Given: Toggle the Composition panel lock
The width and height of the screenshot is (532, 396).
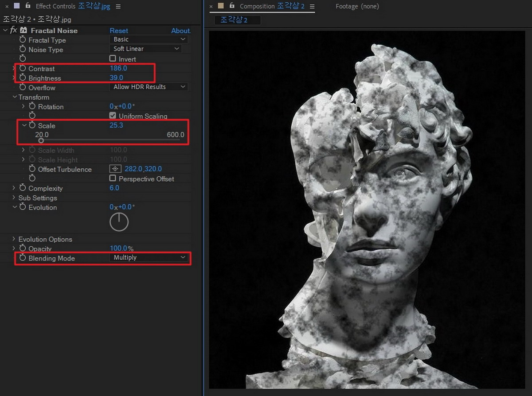Looking at the screenshot, I should (x=232, y=6).
